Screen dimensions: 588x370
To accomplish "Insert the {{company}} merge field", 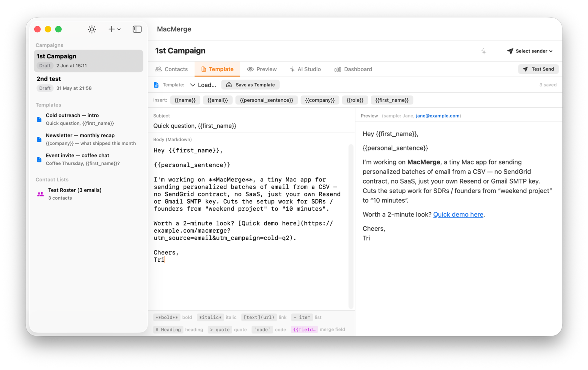I will [x=320, y=100].
